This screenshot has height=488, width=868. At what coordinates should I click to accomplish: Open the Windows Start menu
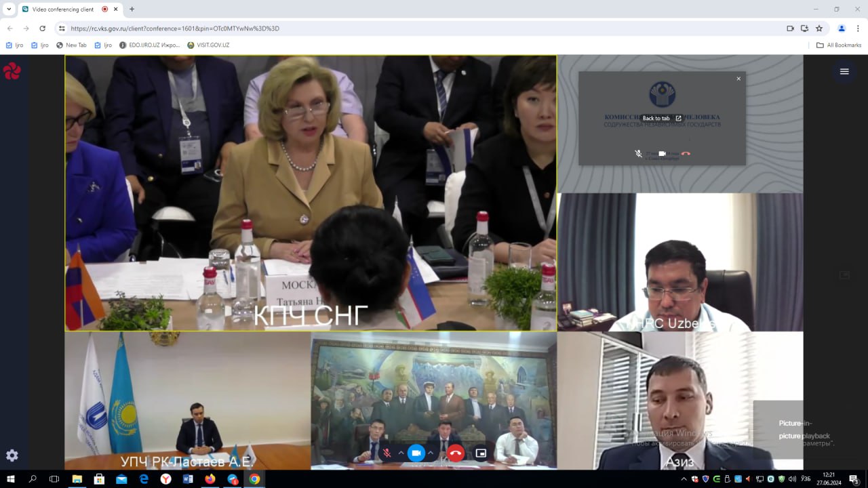tap(11, 479)
